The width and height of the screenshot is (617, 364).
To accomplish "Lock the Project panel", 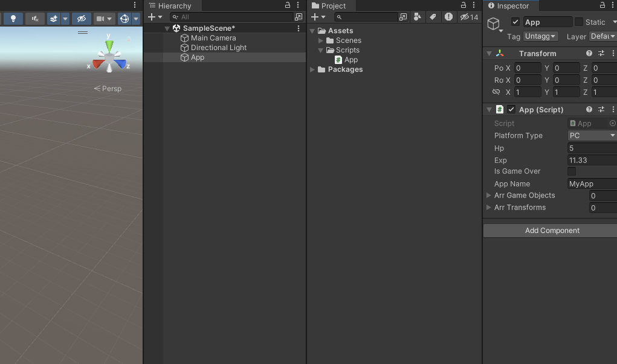I will coord(464,5).
